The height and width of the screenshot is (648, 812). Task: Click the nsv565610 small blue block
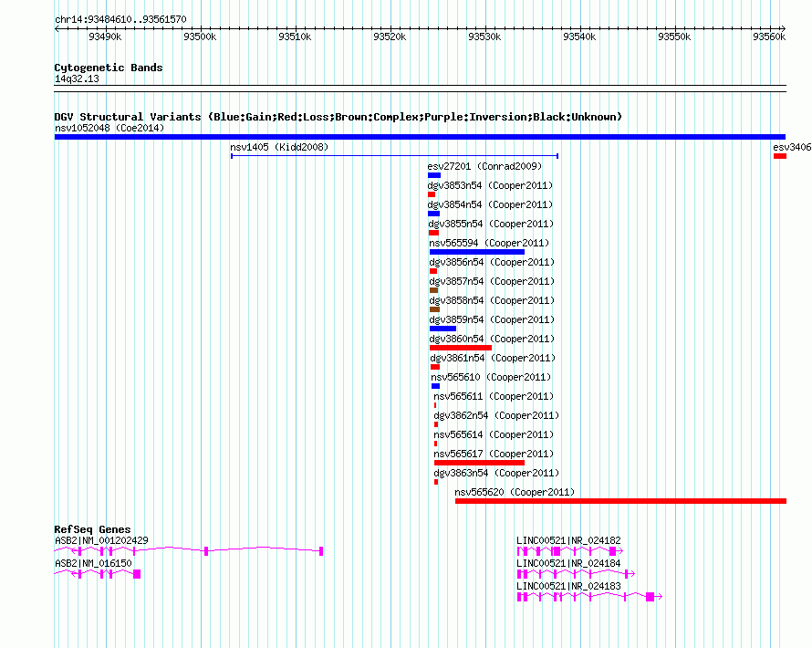tap(435, 386)
